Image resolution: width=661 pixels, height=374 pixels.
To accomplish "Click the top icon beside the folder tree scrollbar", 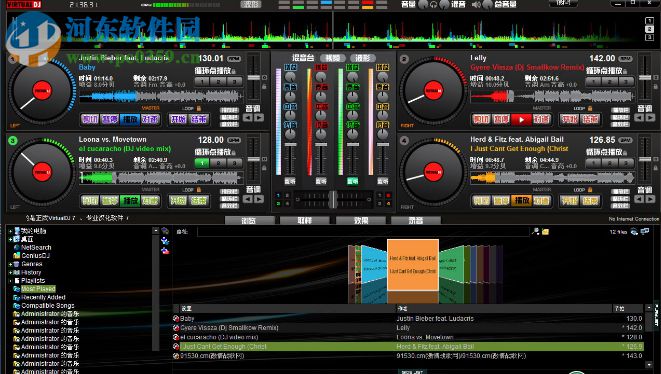I will tap(165, 231).
